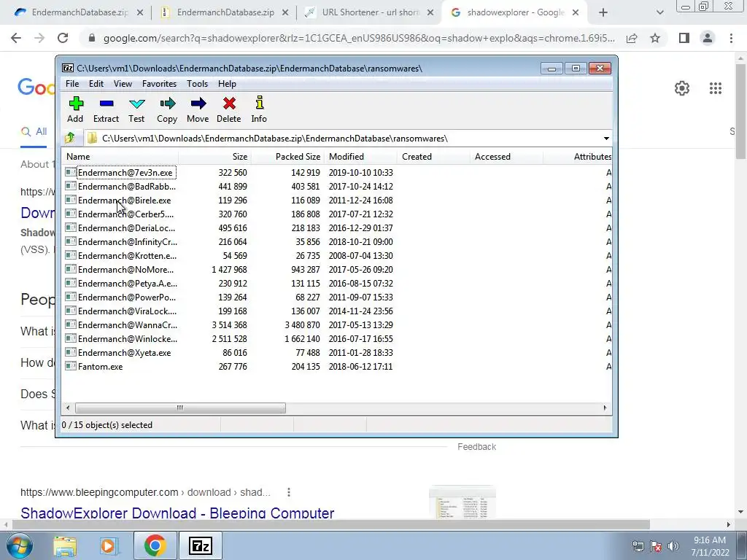
Task: Share this page icon in address bar
Action: [632, 38]
